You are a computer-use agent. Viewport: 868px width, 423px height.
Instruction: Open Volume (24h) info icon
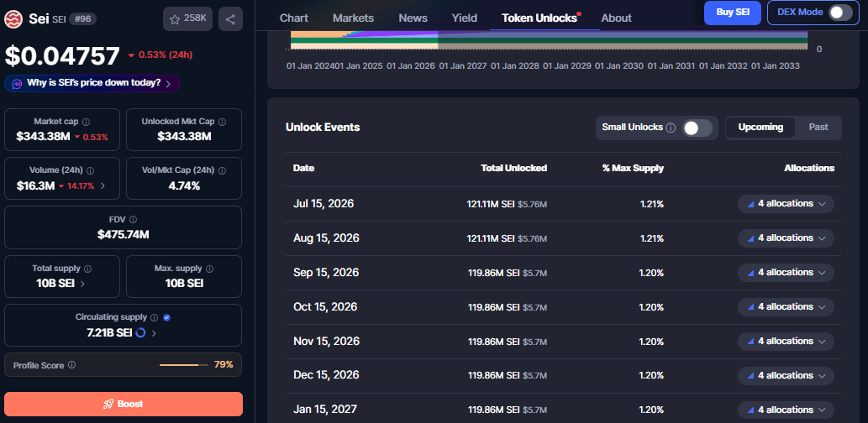90,171
